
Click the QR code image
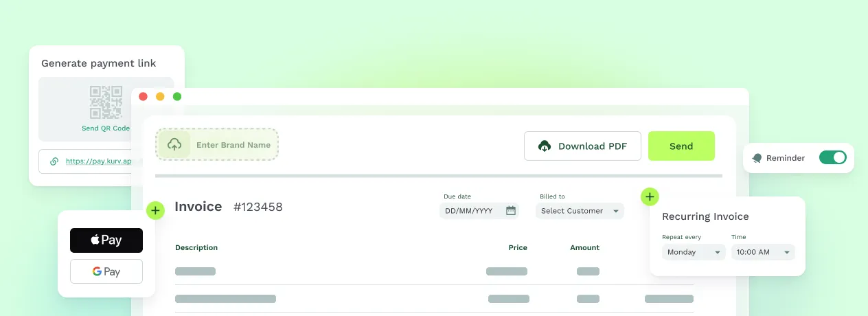[x=105, y=102]
